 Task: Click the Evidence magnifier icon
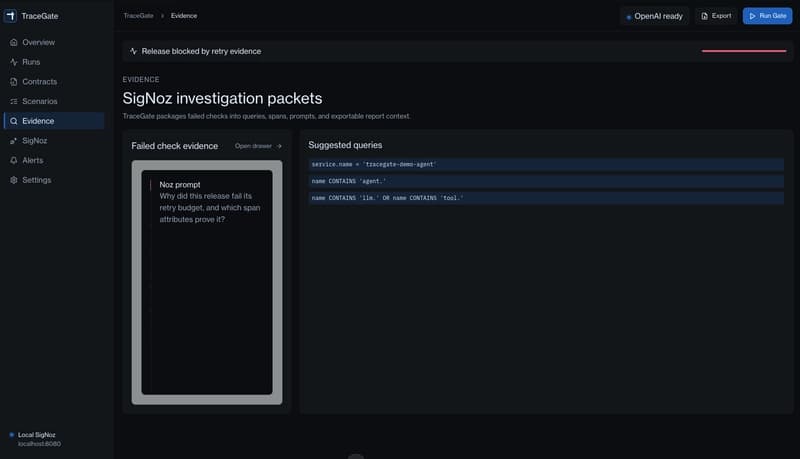click(x=14, y=121)
